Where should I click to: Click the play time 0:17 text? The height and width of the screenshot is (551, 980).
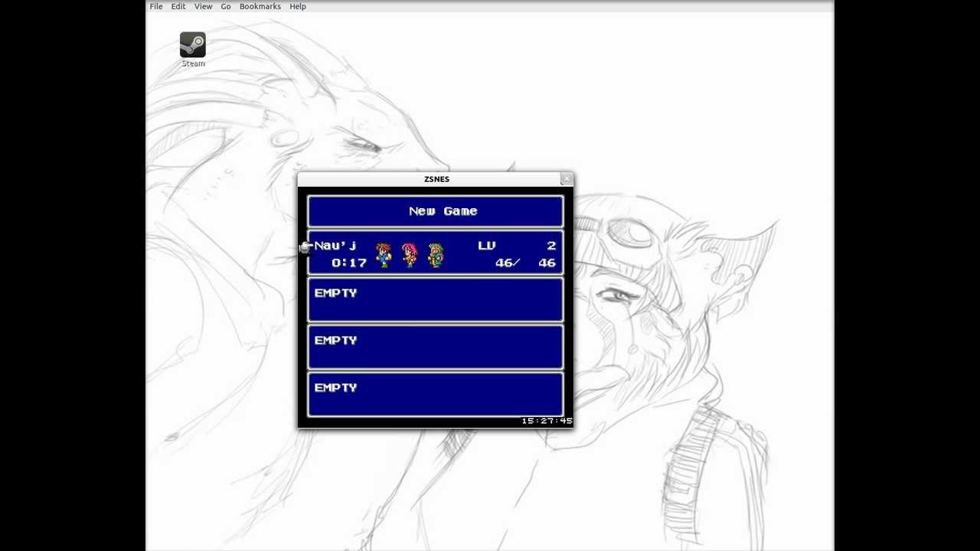(349, 262)
